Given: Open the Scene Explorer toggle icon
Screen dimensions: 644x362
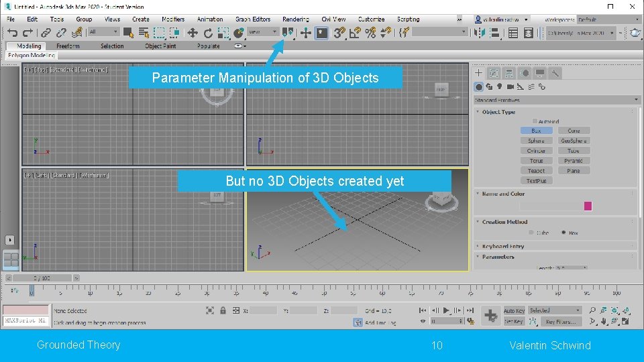Looking at the screenshot, I should click(513, 33).
